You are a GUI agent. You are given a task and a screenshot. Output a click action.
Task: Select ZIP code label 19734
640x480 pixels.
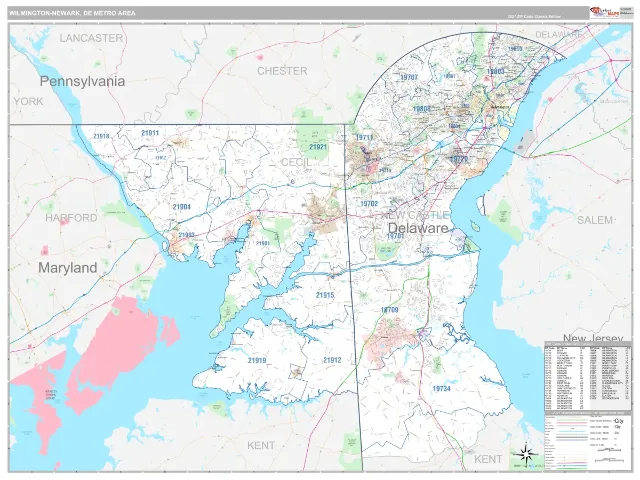pos(442,389)
